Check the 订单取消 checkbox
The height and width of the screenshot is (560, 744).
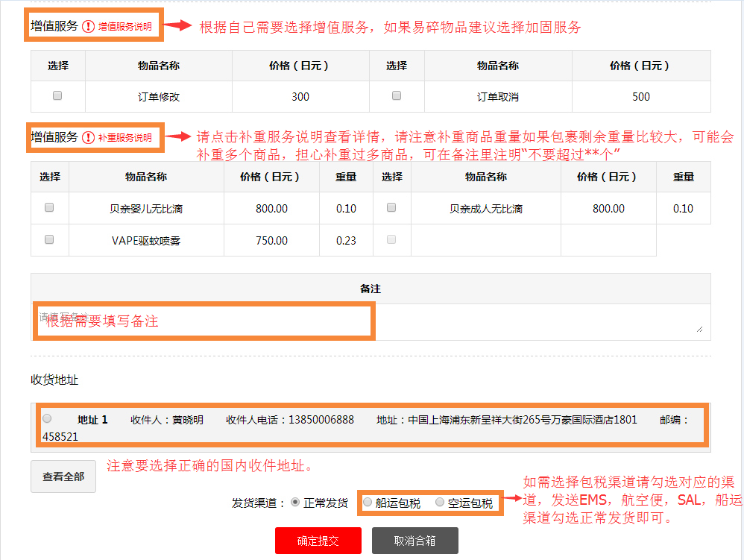point(397,95)
